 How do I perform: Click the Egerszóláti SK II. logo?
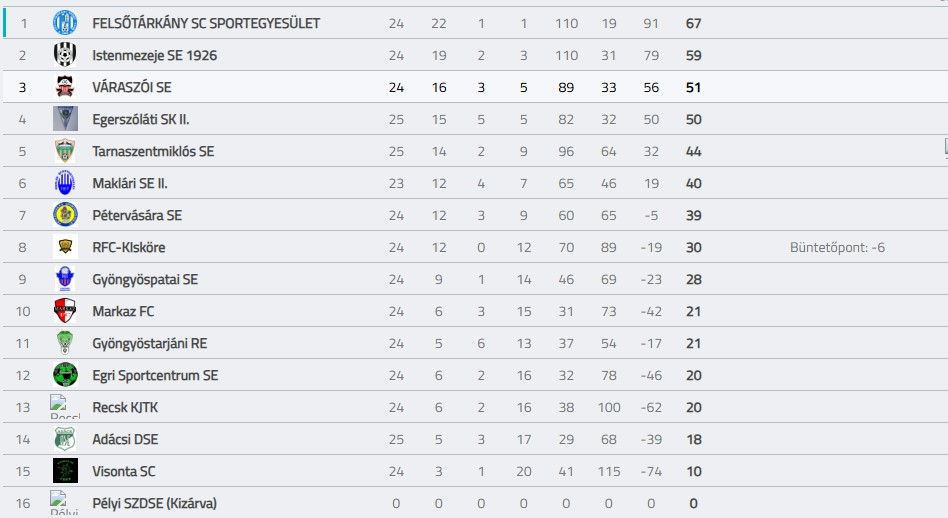[65, 119]
